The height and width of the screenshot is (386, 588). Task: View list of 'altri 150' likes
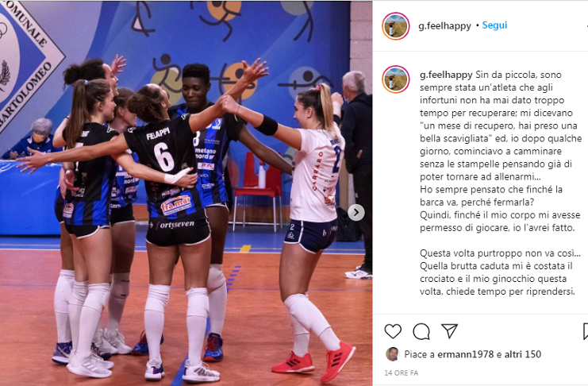click(x=523, y=354)
